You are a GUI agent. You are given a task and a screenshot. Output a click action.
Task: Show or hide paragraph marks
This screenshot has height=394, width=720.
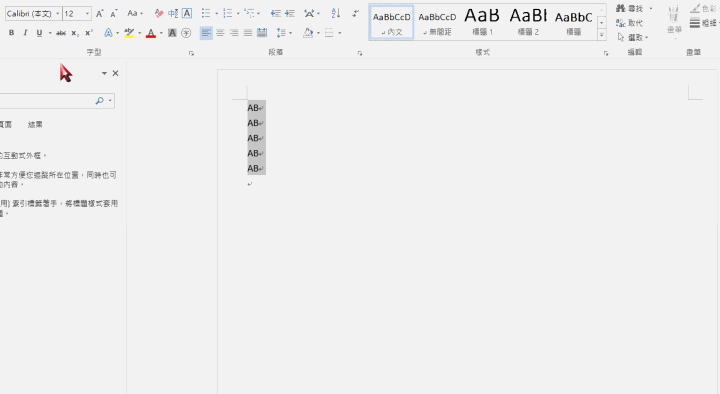tap(355, 14)
